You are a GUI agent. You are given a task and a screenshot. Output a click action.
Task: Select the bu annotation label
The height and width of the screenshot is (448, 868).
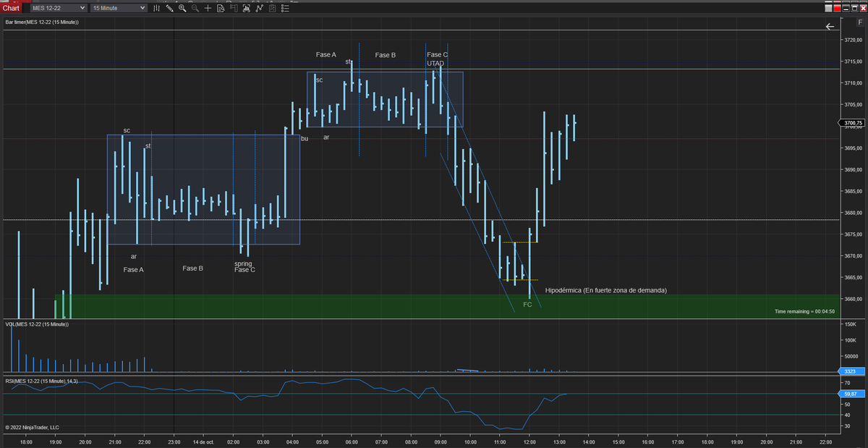click(305, 138)
